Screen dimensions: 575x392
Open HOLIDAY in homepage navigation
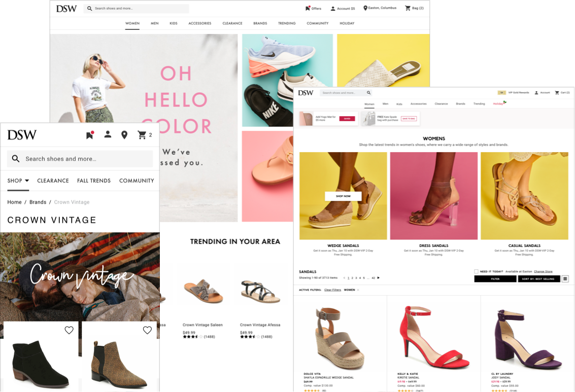pyautogui.click(x=347, y=23)
